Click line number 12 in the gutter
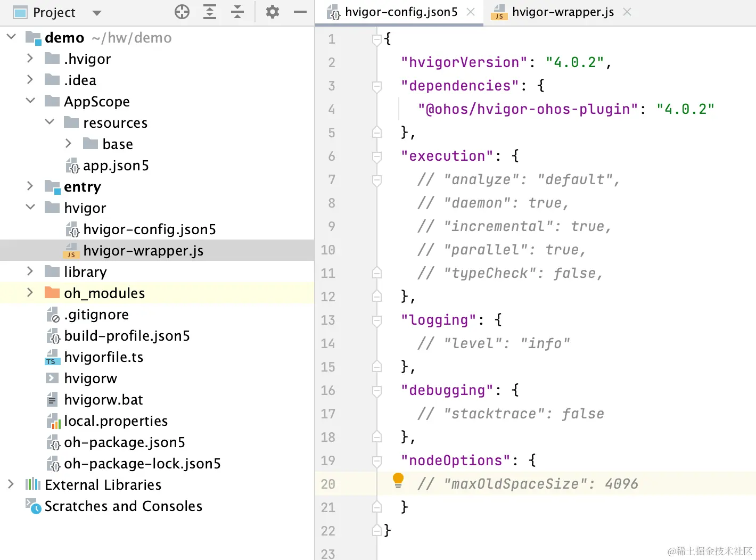The height and width of the screenshot is (560, 756). (x=328, y=297)
